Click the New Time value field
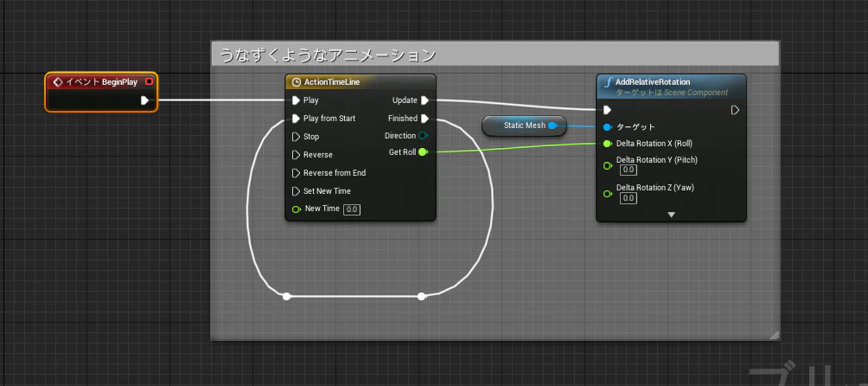Viewport: 868px width, 386px height. (x=352, y=209)
